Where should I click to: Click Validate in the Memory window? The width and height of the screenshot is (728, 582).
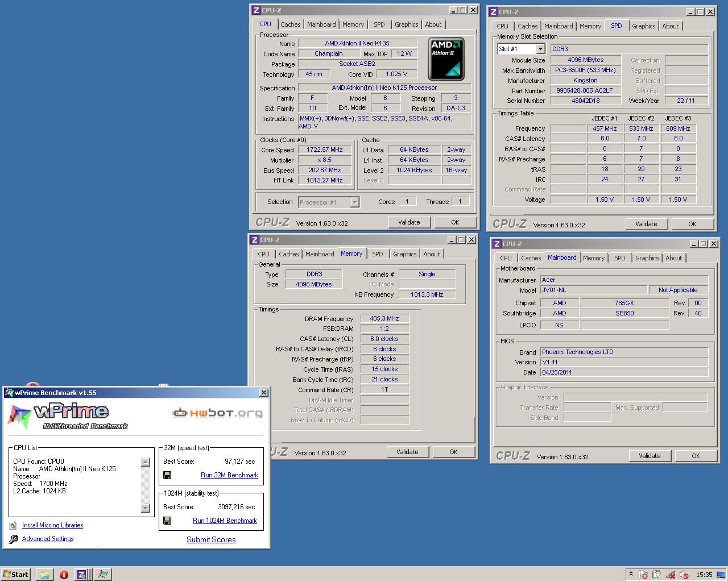pyautogui.click(x=407, y=452)
